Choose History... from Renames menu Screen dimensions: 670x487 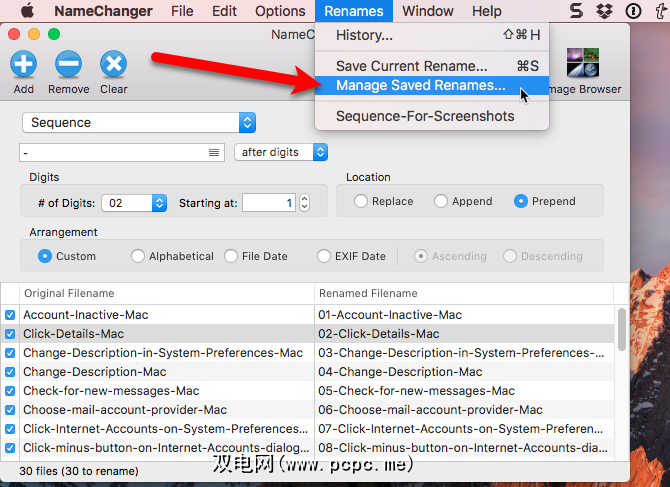click(432, 35)
